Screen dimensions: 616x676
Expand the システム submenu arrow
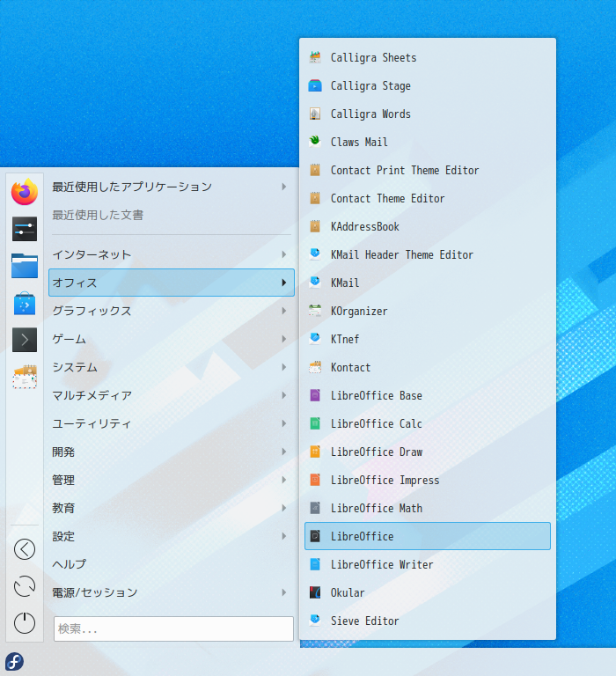pyautogui.click(x=284, y=367)
